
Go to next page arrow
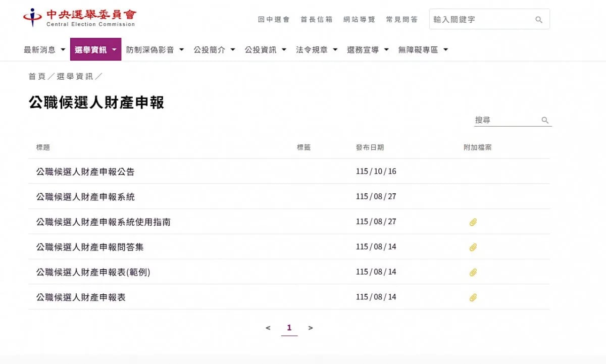pos(311,328)
